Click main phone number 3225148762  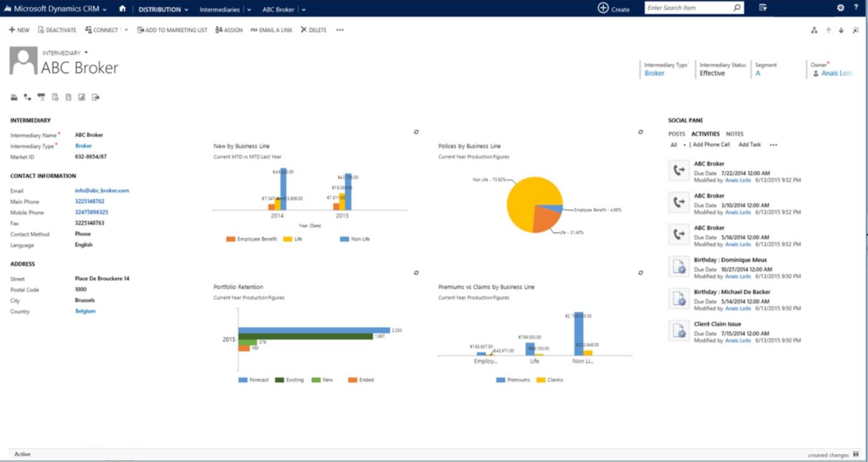(x=90, y=201)
